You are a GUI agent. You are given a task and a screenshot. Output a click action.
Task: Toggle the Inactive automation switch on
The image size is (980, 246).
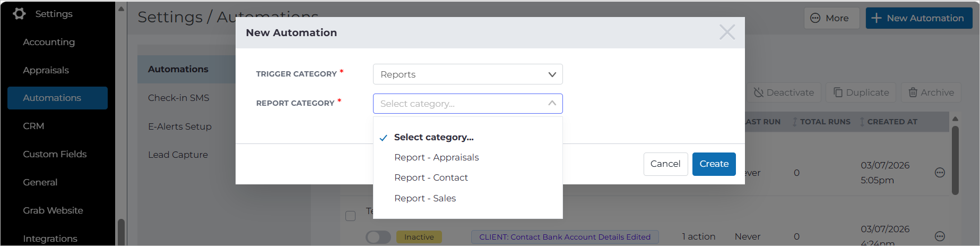pos(378,237)
